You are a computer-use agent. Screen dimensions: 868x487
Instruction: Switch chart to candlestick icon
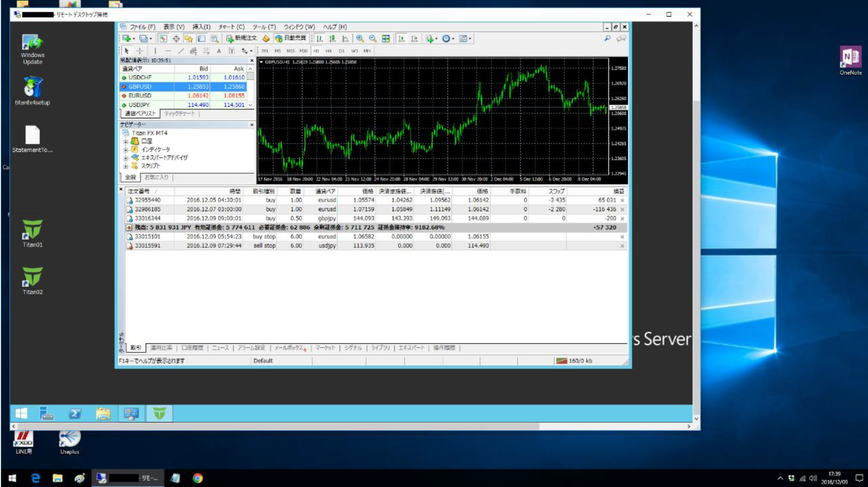(333, 38)
